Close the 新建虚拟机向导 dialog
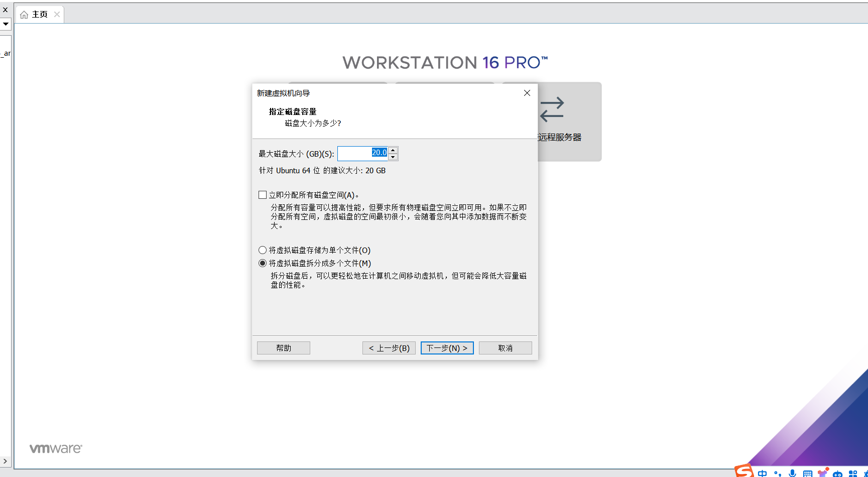868x477 pixels. tap(527, 93)
